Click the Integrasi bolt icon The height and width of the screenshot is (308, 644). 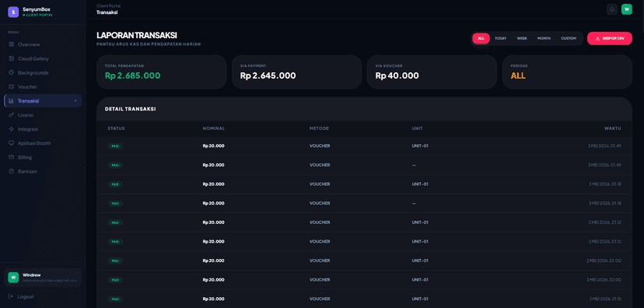[x=12, y=129]
